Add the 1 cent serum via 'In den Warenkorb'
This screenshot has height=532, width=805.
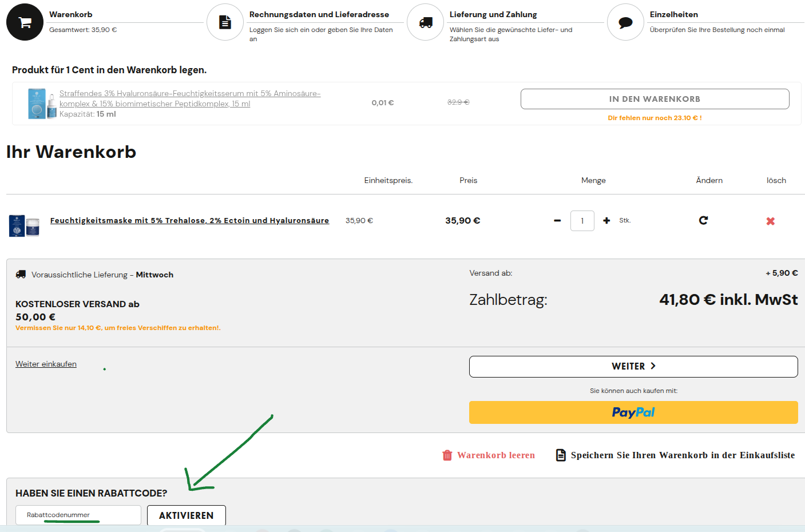pos(655,99)
